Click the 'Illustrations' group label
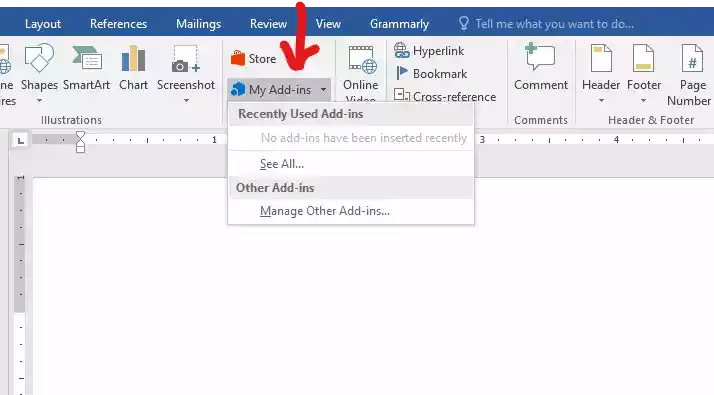714x395 pixels. pyautogui.click(x=71, y=120)
